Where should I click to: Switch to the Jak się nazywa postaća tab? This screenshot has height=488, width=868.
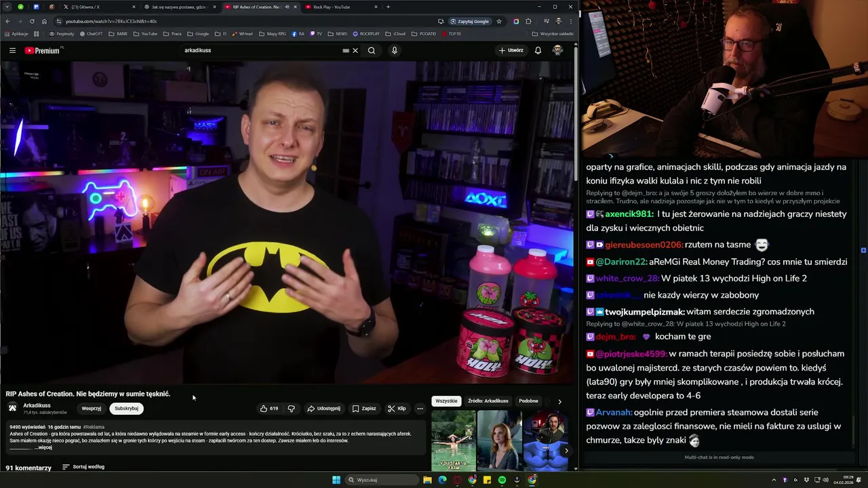[x=180, y=7]
